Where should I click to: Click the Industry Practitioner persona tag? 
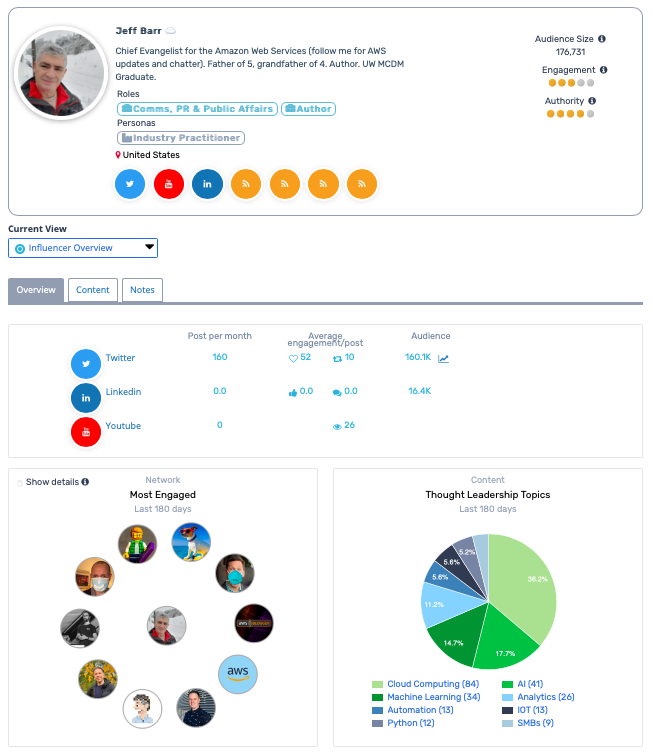point(181,138)
